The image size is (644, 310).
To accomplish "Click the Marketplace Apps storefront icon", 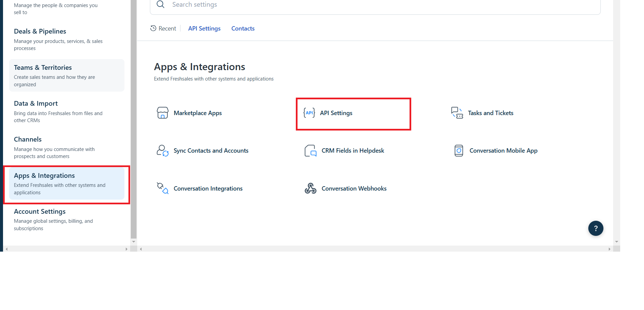I will click(x=162, y=113).
